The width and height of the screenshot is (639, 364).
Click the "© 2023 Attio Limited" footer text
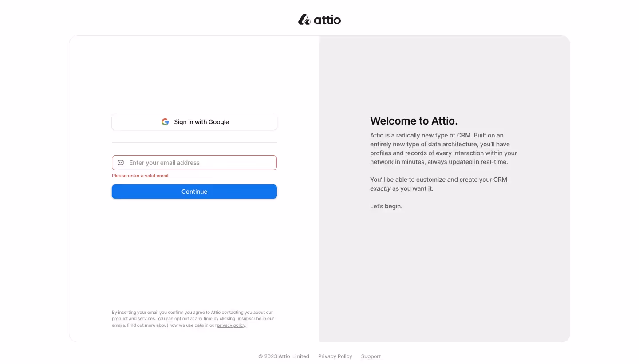click(x=283, y=356)
